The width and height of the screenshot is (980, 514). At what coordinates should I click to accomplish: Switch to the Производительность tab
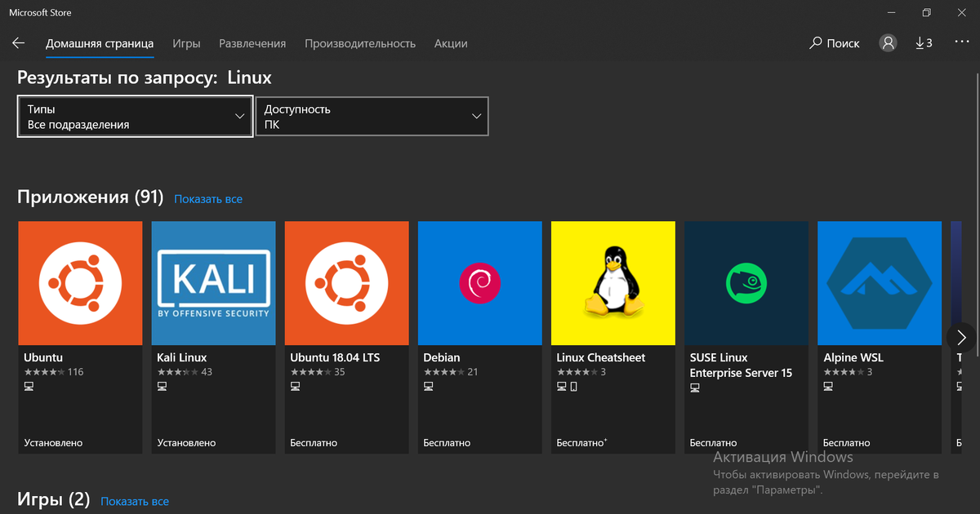tap(360, 43)
